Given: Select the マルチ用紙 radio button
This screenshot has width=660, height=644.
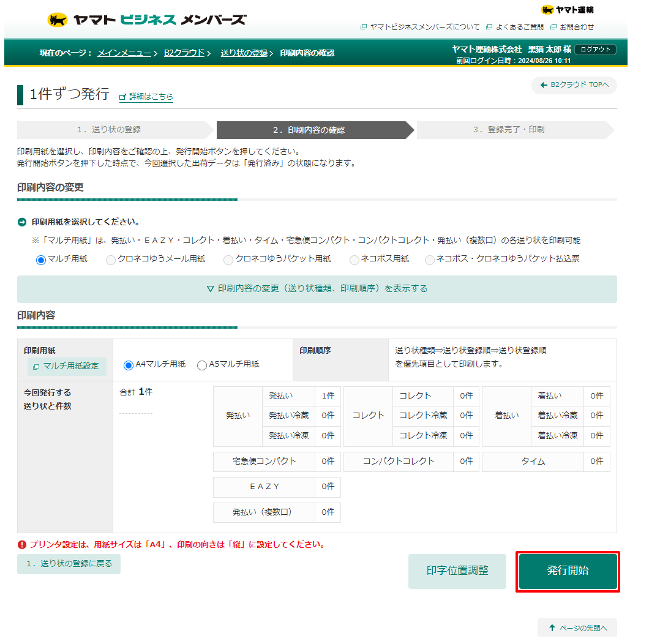Looking at the screenshot, I should [x=41, y=260].
